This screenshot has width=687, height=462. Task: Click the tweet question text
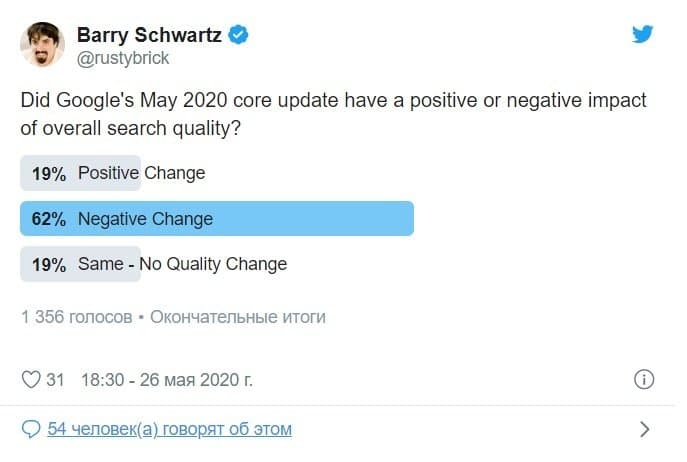coord(333,114)
